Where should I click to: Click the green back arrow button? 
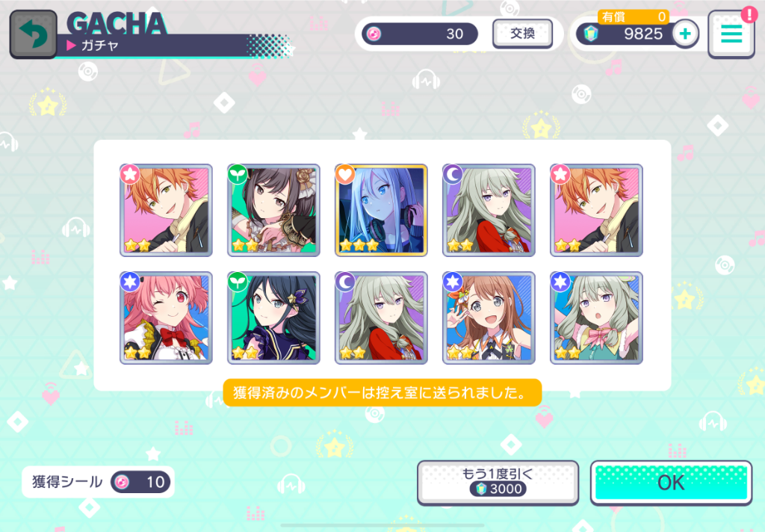pos(33,34)
